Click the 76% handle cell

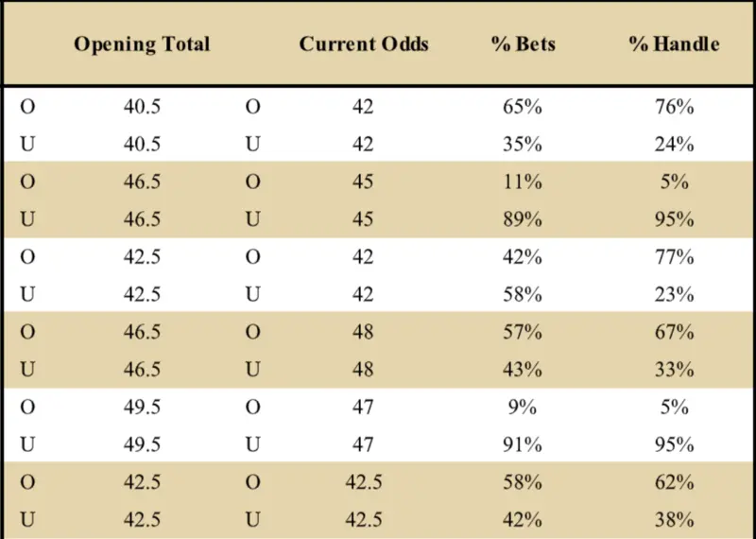point(675,107)
